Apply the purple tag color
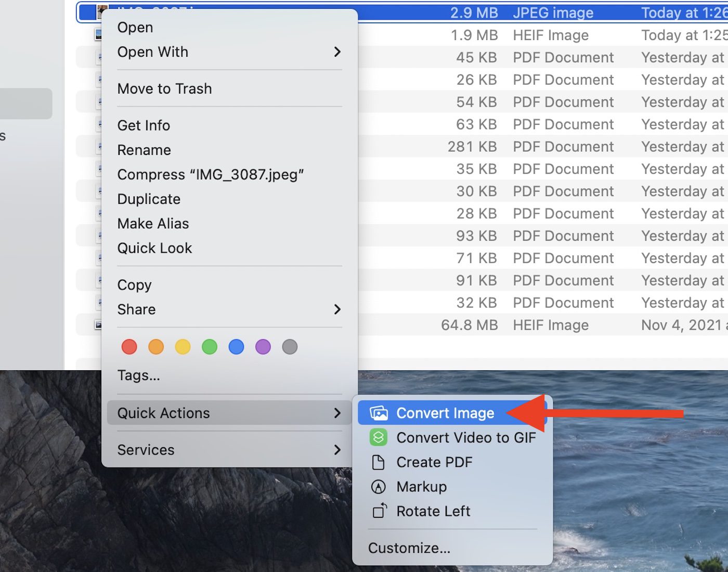Viewport: 728px width, 572px height. click(x=263, y=347)
